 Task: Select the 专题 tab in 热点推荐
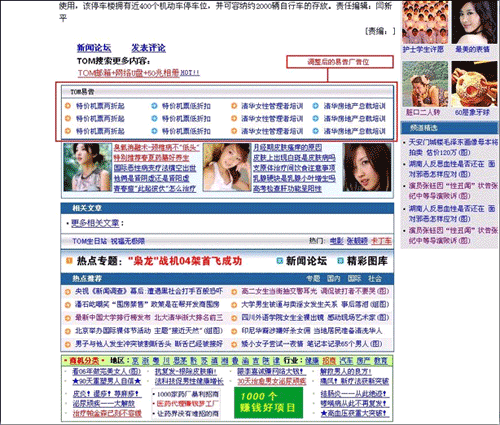tap(313, 279)
